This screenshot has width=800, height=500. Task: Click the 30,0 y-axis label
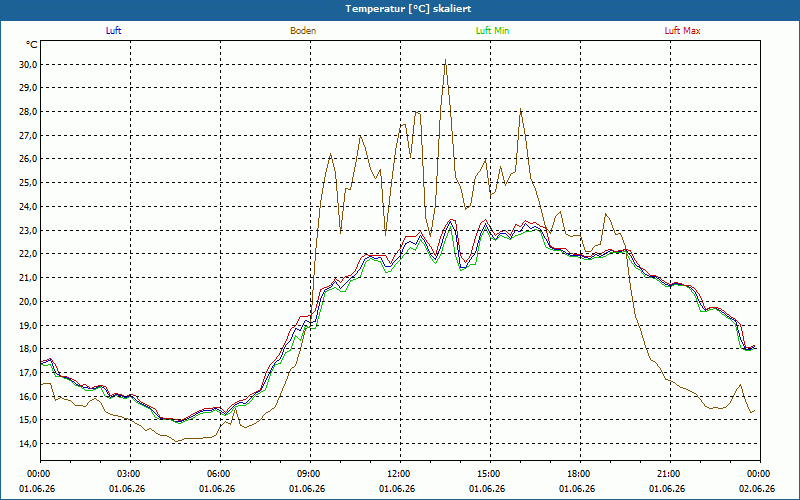coord(29,64)
